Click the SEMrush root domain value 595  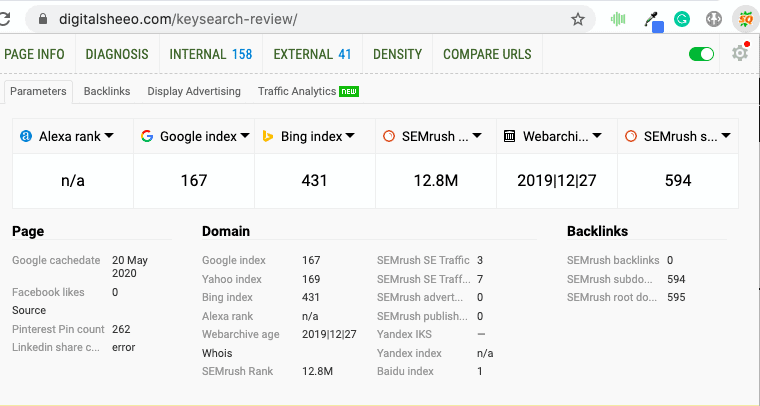[676, 297]
